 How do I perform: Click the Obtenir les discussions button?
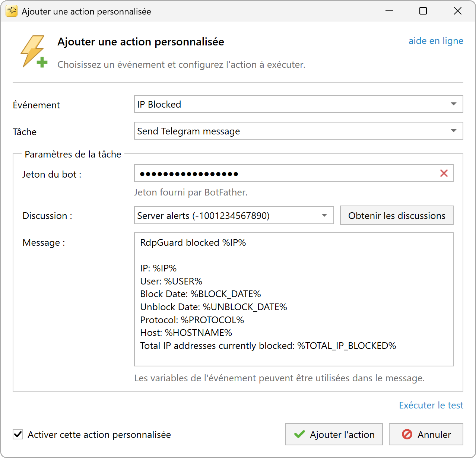[x=397, y=215]
